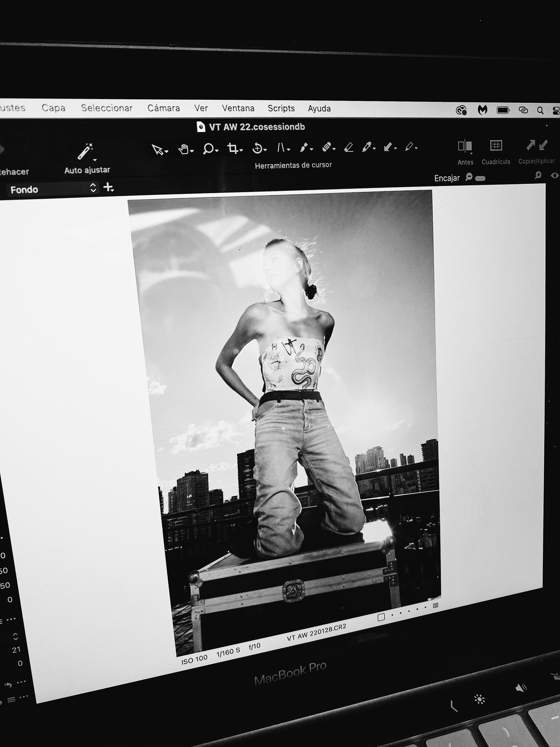Open the Cámara menu
Image resolution: width=560 pixels, height=747 pixels.
(x=163, y=108)
